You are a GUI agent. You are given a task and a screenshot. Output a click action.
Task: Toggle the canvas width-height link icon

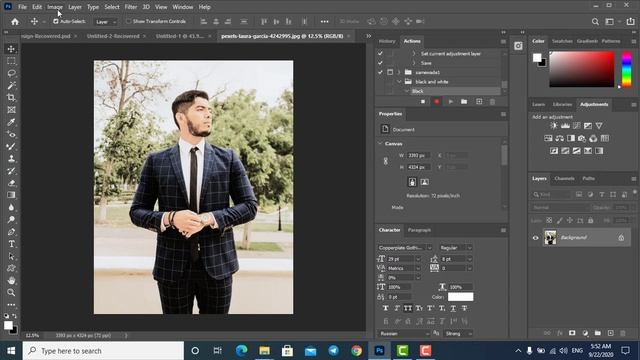(386, 161)
